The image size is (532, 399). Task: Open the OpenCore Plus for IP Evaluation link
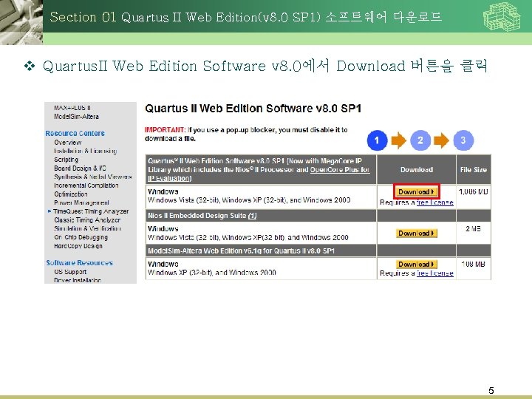click(x=259, y=174)
